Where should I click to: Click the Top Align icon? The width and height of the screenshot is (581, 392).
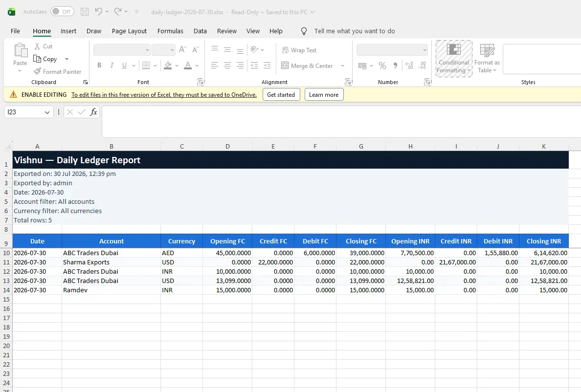pos(215,49)
